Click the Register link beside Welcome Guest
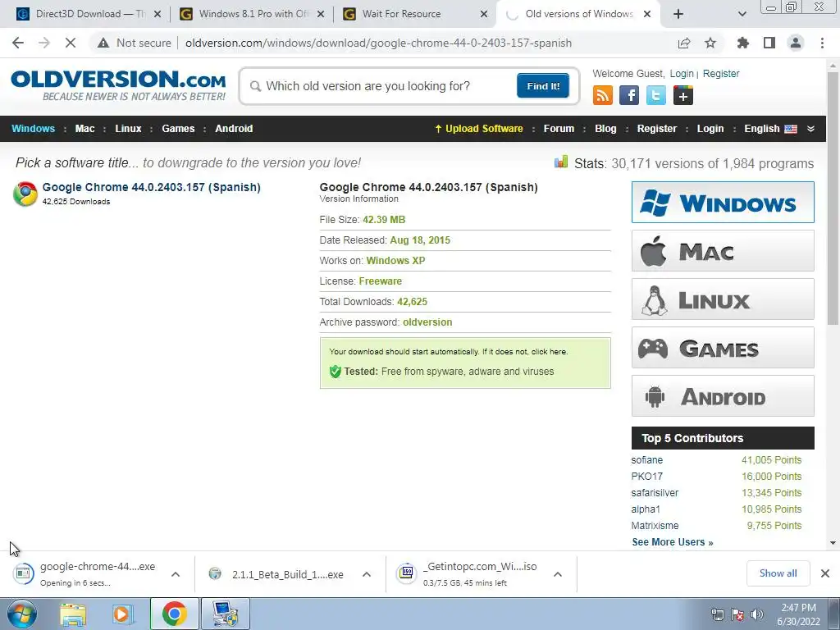Screen dimensions: 840x630 (721, 74)
